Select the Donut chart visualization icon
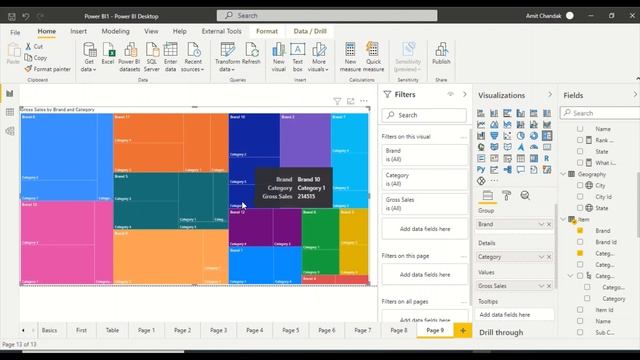The width and height of the screenshot is (640, 360). [x=534, y=136]
